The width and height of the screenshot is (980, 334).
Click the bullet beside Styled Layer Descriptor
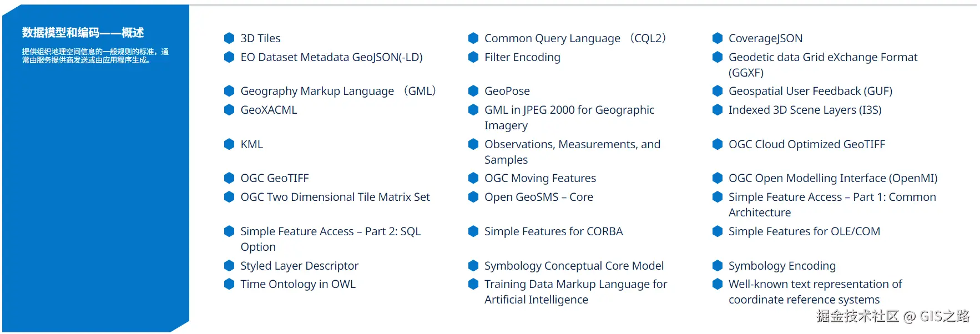point(229,266)
